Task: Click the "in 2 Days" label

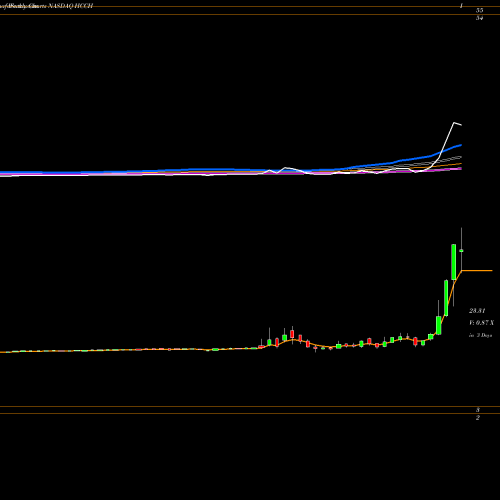Action: [x=480, y=335]
